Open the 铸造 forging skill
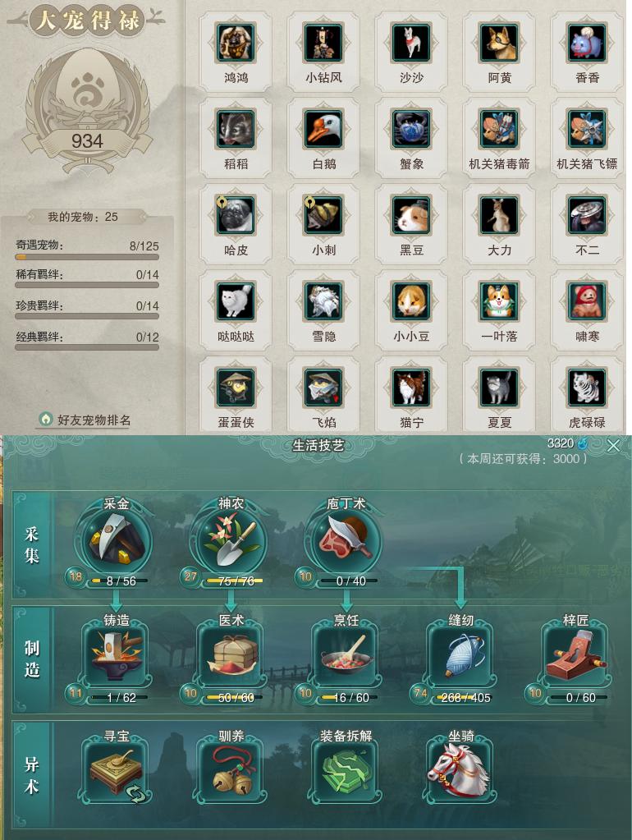 tap(117, 654)
